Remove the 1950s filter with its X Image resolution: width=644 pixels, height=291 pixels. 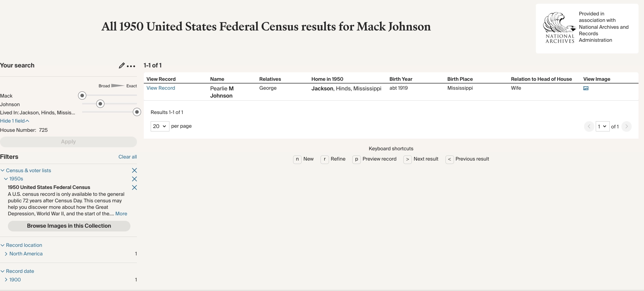[x=134, y=179]
